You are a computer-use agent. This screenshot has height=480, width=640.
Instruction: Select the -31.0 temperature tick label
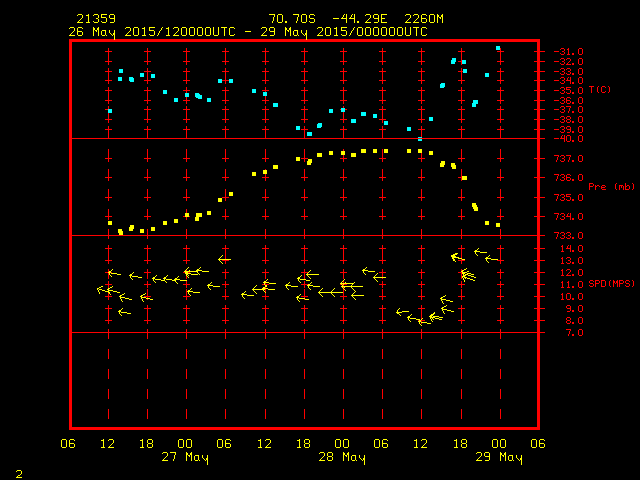[x=569, y=52]
